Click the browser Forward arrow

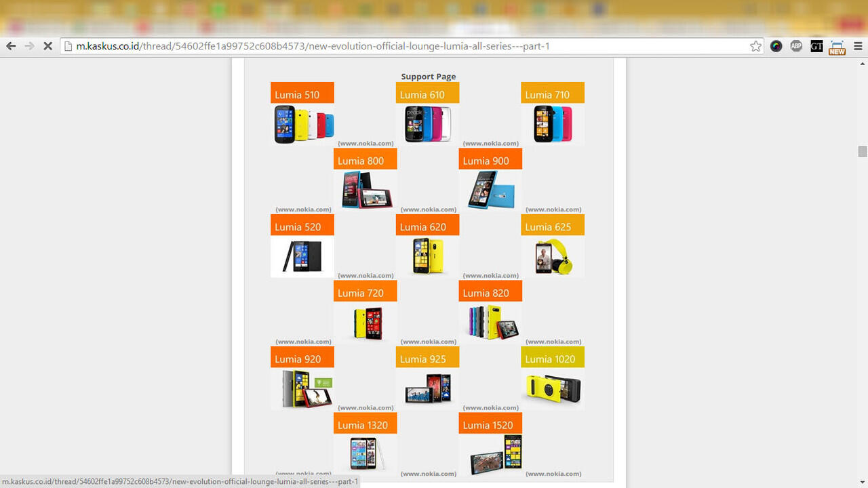coord(29,46)
